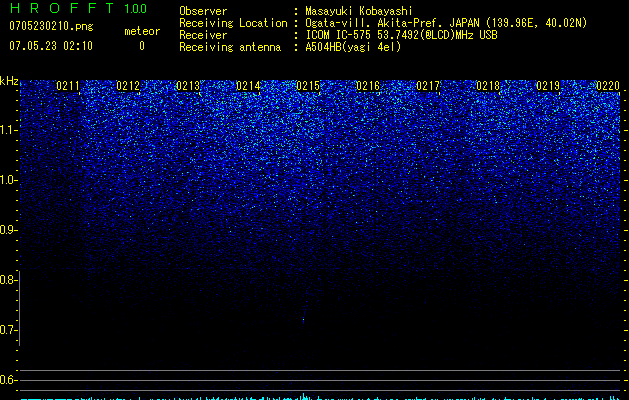Click the 0.6 kHz frequency axis label
The image size is (629, 400).
coord(8,380)
